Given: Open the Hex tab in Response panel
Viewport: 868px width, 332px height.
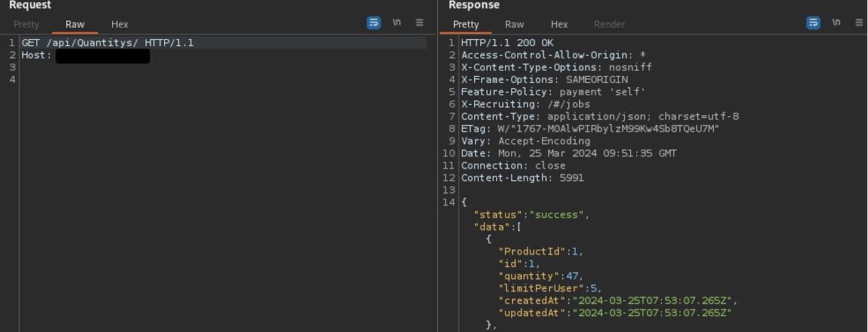Looking at the screenshot, I should click(559, 25).
